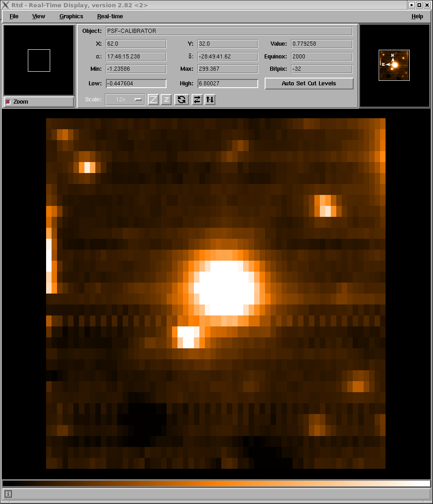This screenshot has width=433, height=504.
Task: Flip image vertically using up-down arrows icon
Action: (210, 100)
